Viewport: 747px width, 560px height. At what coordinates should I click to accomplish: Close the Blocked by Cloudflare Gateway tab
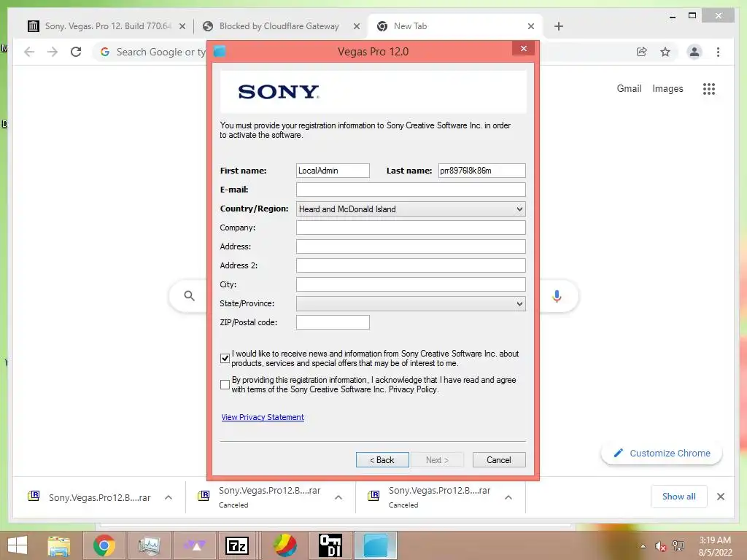tap(356, 27)
